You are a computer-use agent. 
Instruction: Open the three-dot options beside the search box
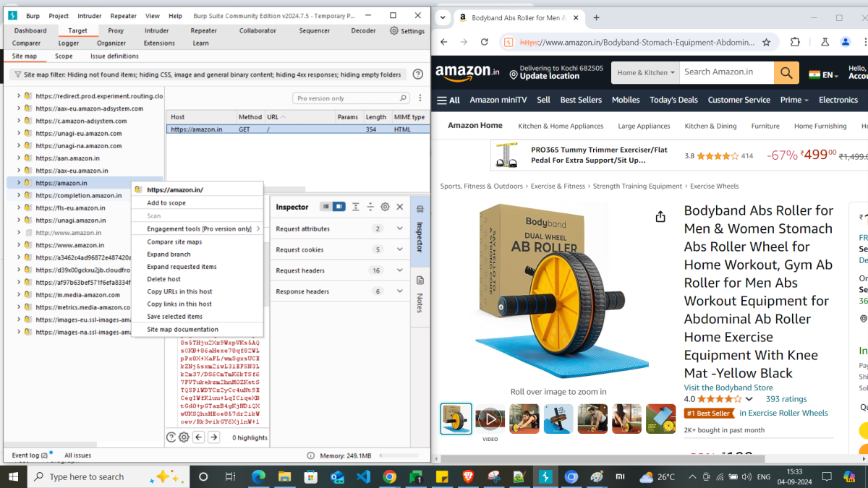420,98
